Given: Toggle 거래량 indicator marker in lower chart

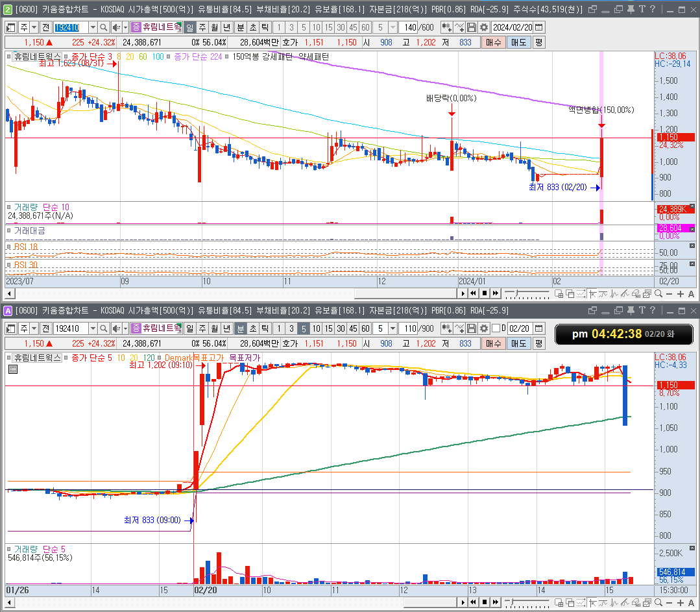Looking at the screenshot, I should point(8,549).
